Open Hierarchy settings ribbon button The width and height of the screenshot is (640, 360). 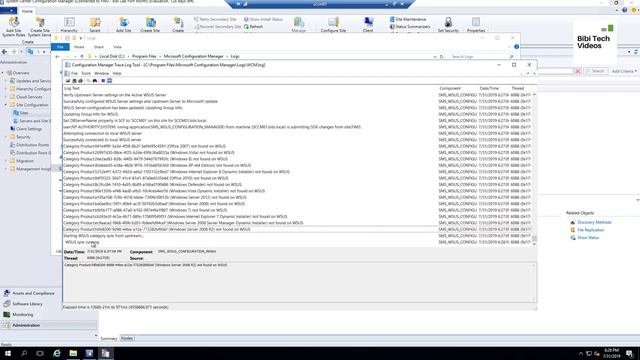[69, 24]
